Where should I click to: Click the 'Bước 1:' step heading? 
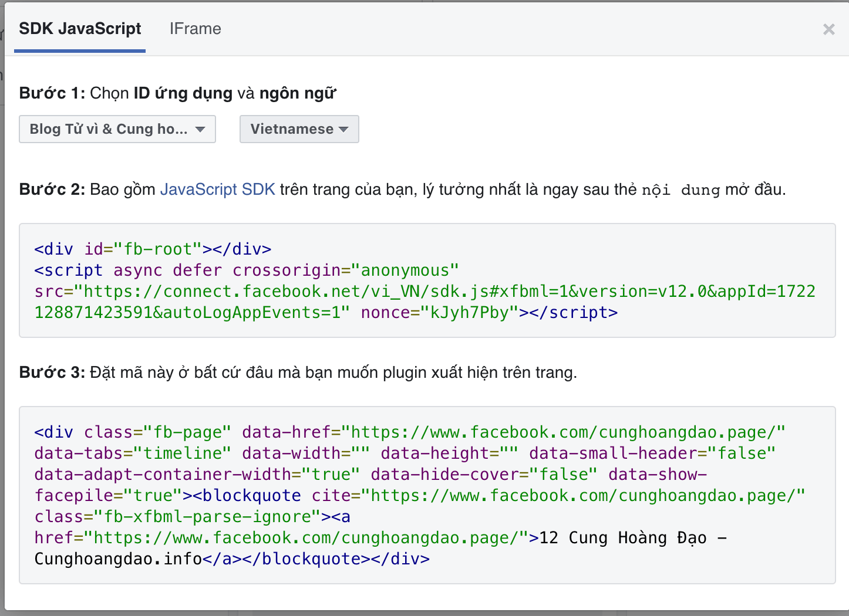click(x=52, y=93)
